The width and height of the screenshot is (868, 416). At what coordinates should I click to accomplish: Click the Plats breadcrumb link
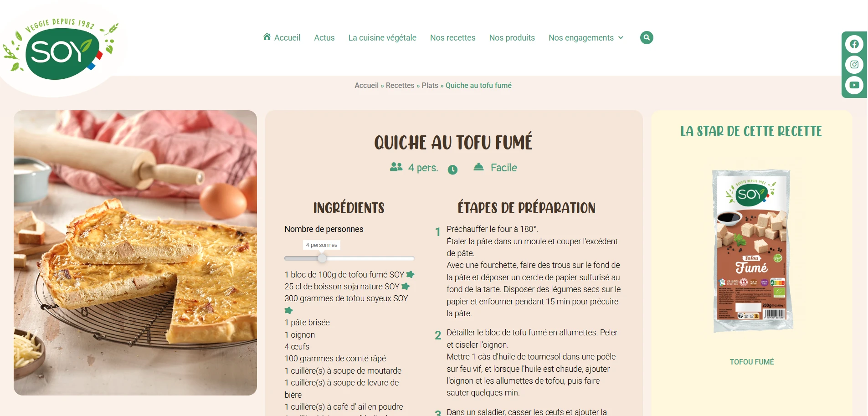pos(430,85)
